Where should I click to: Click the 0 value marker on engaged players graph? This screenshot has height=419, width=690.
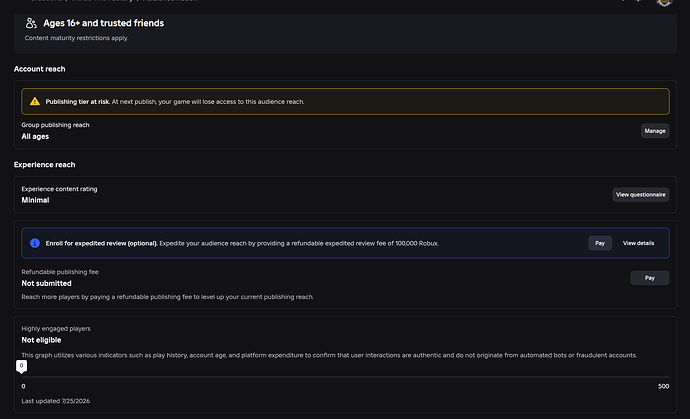click(x=22, y=366)
